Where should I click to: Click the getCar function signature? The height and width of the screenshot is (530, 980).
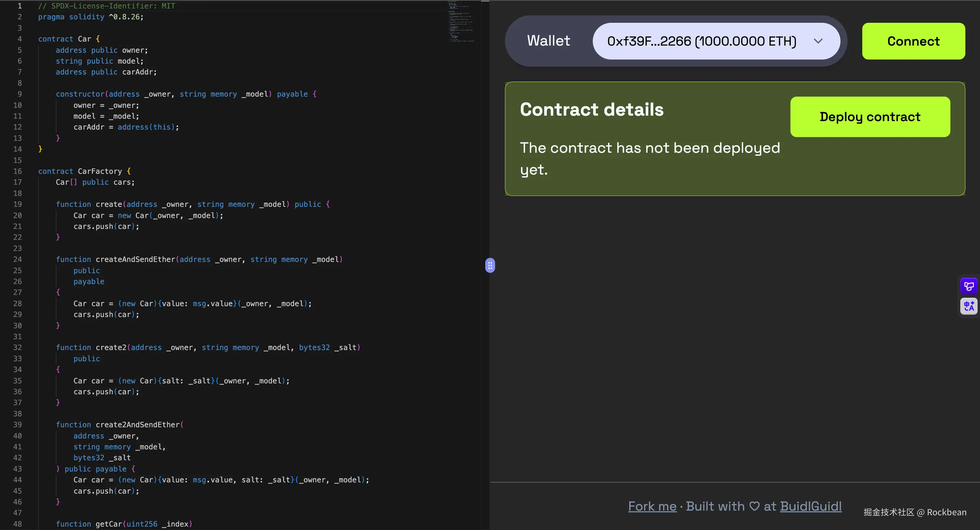tap(124, 524)
